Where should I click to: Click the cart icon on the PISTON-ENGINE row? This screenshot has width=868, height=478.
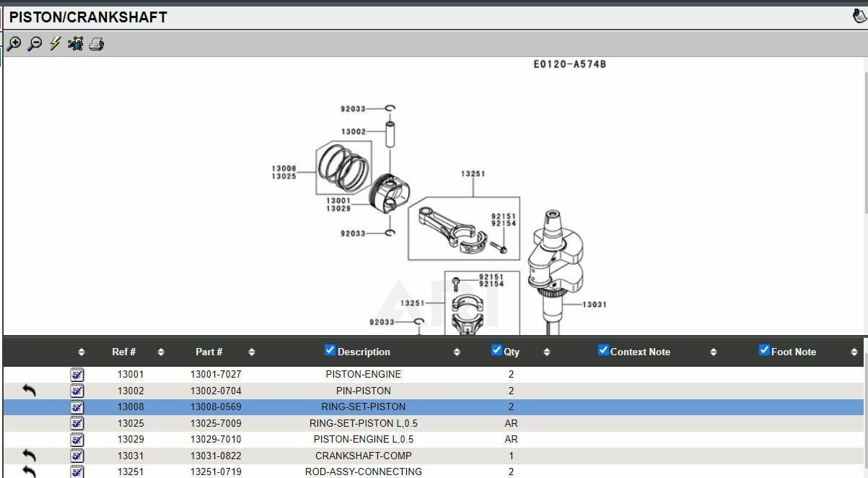click(77, 374)
